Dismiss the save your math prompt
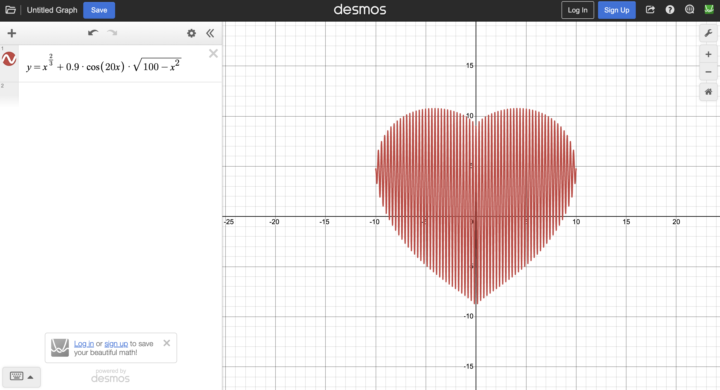 click(x=167, y=343)
